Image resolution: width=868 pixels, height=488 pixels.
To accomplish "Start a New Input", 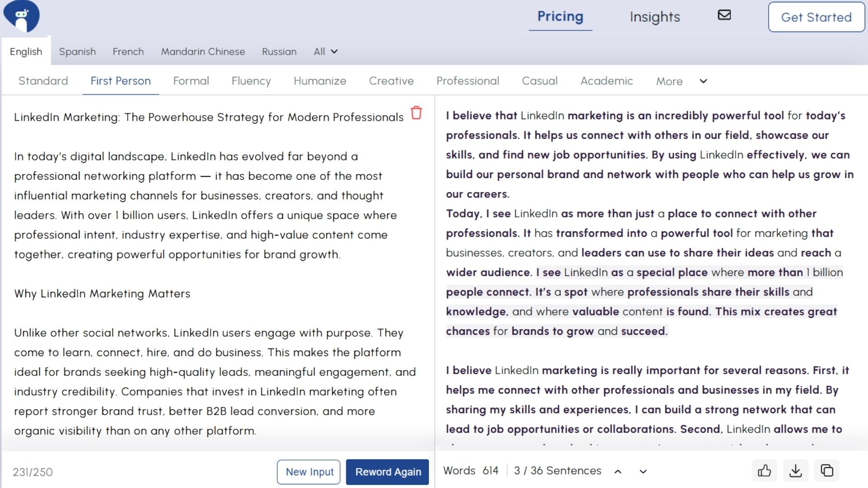I will pos(309,472).
